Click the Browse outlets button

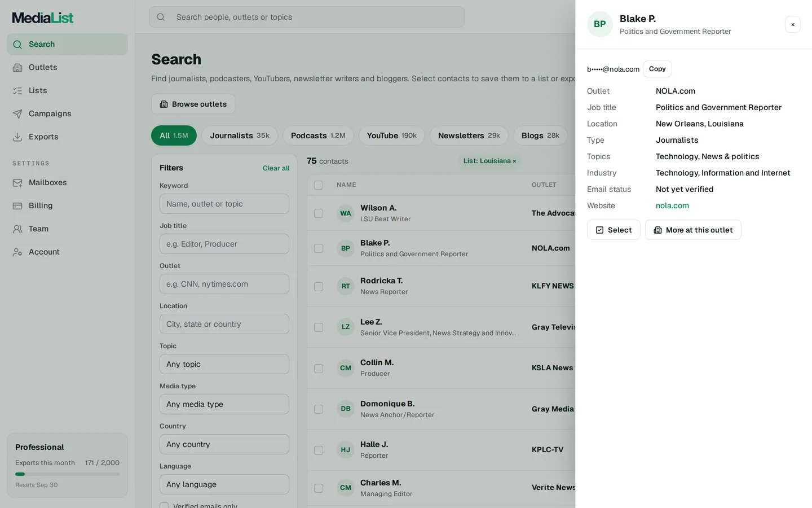pos(193,104)
